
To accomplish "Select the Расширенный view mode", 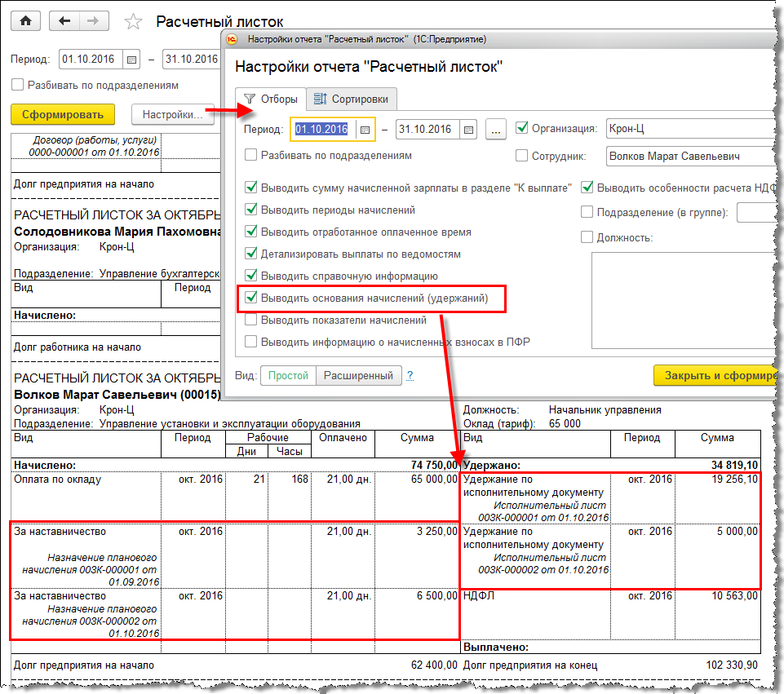I will [358, 376].
